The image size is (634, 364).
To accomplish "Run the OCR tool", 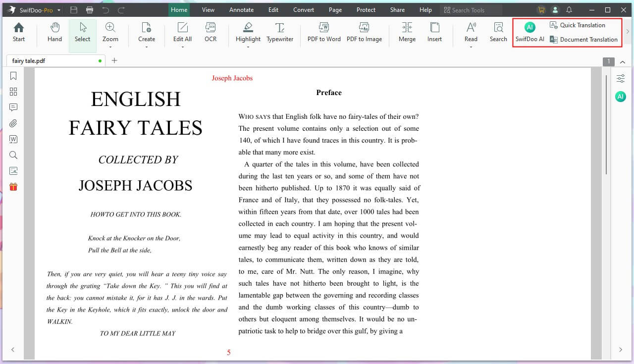I will [x=211, y=32].
